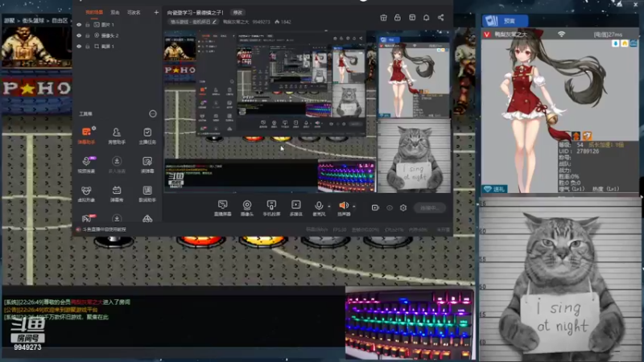Viewport: 644px width, 362px height.
Task: Click status bar notice about live companion
Action: coord(101,229)
